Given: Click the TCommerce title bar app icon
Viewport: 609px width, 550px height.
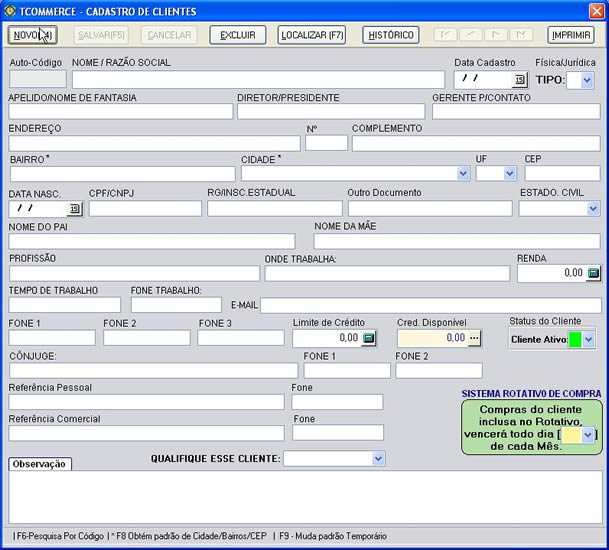Looking at the screenshot, I should coord(9,11).
